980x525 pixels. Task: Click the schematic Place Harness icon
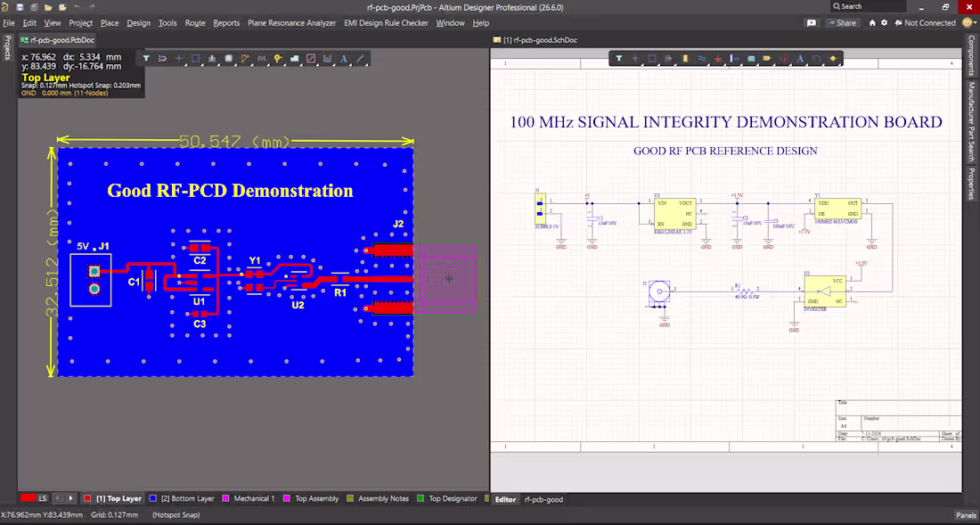coord(734,59)
